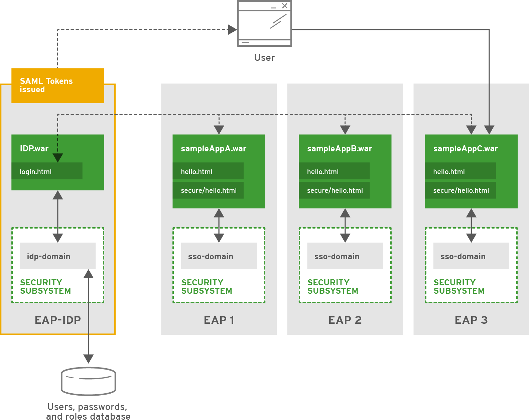The width and height of the screenshot is (529, 420).
Task: Select secure/hello.html in sampleAppC.war
Action: [460, 190]
